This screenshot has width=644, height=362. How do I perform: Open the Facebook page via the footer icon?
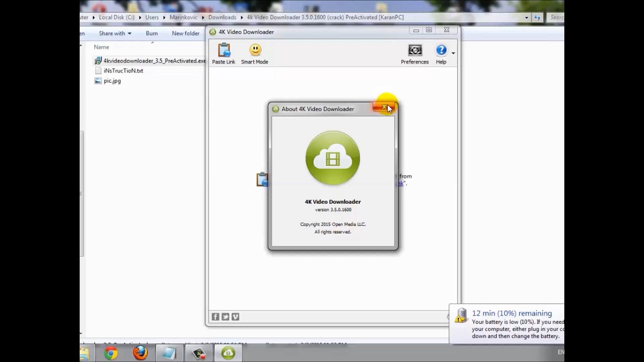click(215, 316)
